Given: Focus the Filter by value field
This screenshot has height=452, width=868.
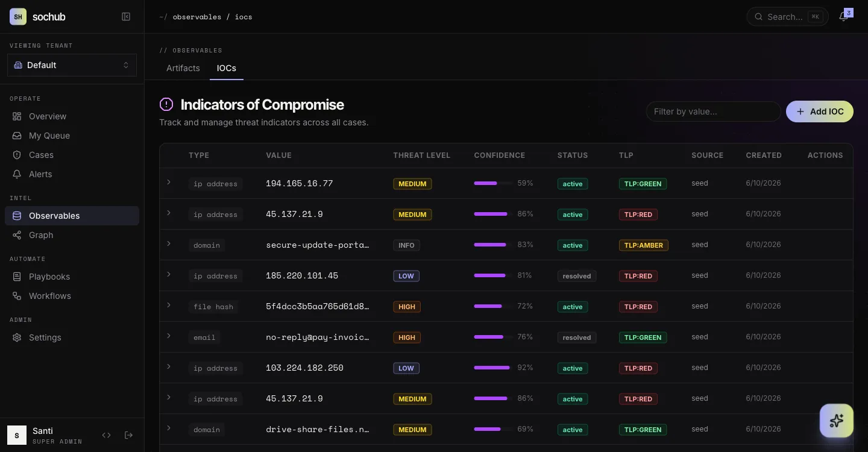Looking at the screenshot, I should tap(714, 111).
